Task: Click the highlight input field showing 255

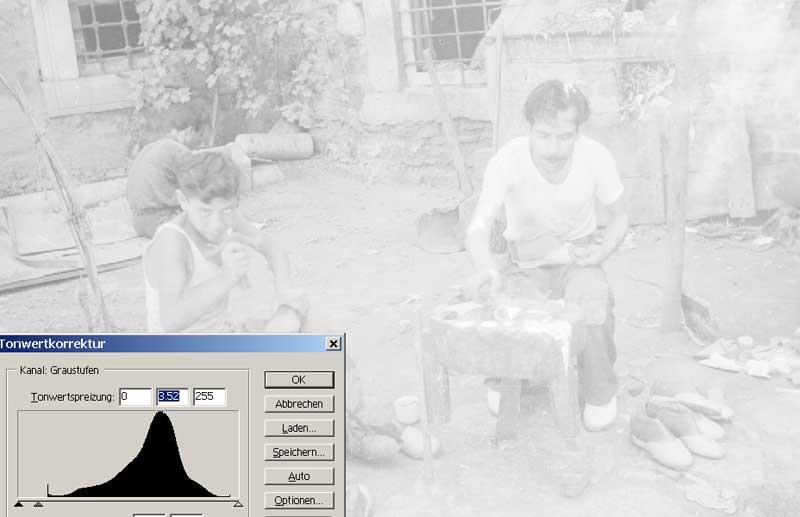Action: click(209, 397)
